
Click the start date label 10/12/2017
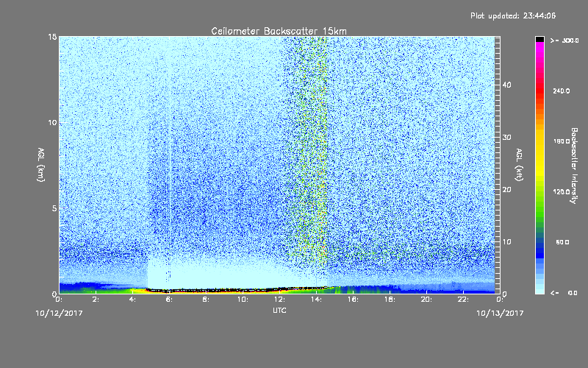(x=59, y=314)
